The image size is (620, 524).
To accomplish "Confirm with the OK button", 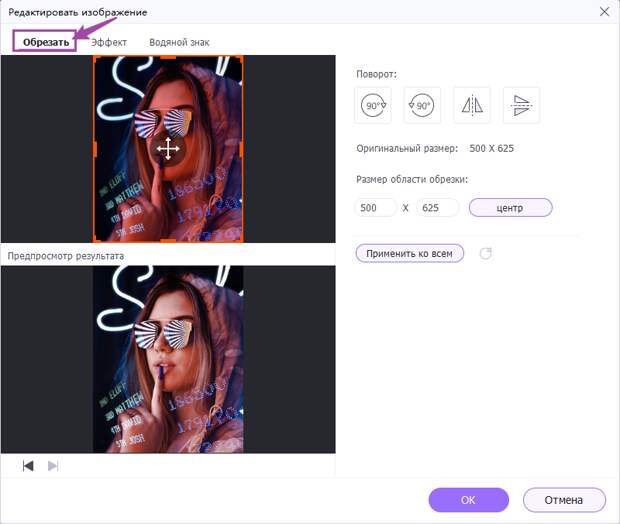I will (469, 500).
